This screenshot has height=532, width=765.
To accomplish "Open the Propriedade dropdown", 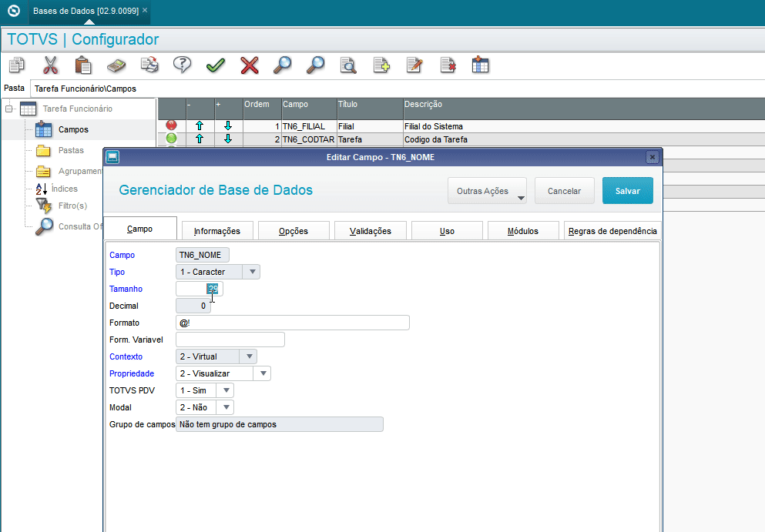I will [263, 373].
